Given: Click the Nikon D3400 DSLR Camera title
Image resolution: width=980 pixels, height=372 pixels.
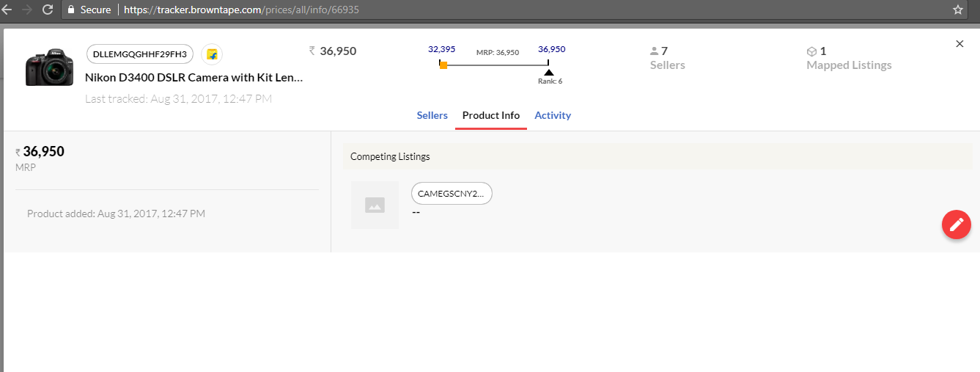Looking at the screenshot, I should (194, 77).
